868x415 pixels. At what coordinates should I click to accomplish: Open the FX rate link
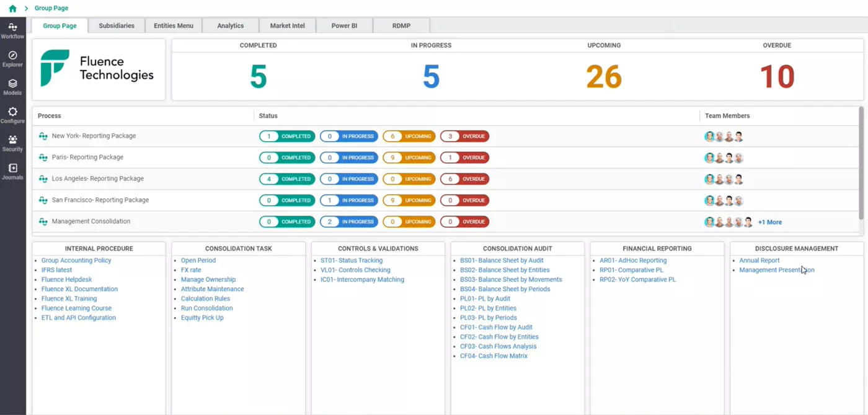(x=191, y=270)
